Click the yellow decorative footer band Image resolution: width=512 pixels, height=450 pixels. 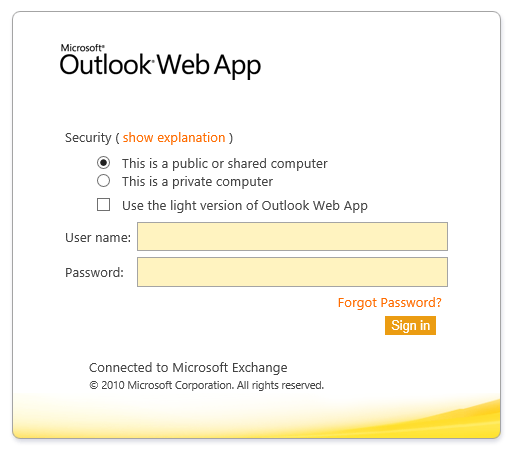257,417
